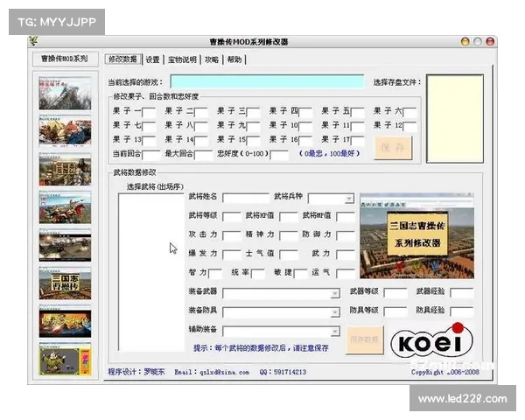Click the 果子11 input box

click(x=358, y=126)
